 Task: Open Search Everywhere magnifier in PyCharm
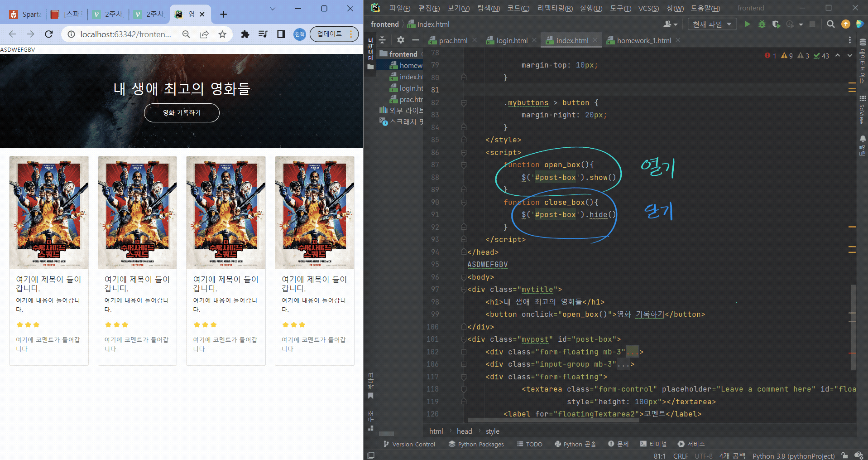point(830,24)
